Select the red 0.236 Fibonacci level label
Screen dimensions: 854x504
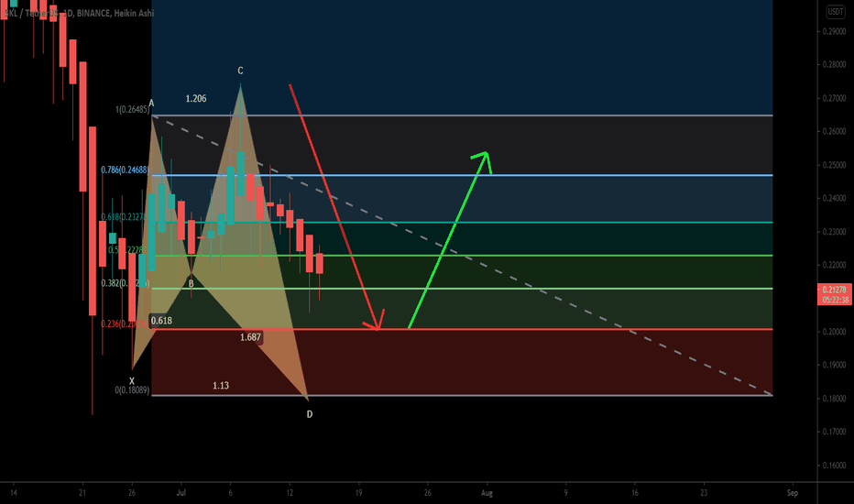click(125, 323)
